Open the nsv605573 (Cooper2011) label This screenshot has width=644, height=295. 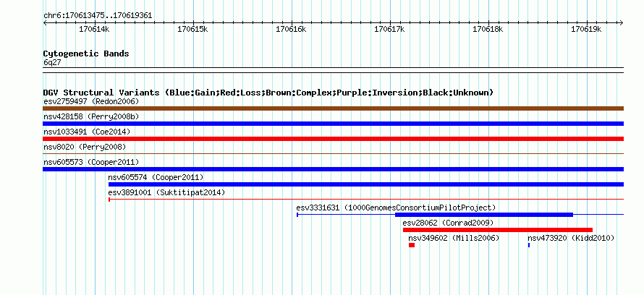point(91,162)
